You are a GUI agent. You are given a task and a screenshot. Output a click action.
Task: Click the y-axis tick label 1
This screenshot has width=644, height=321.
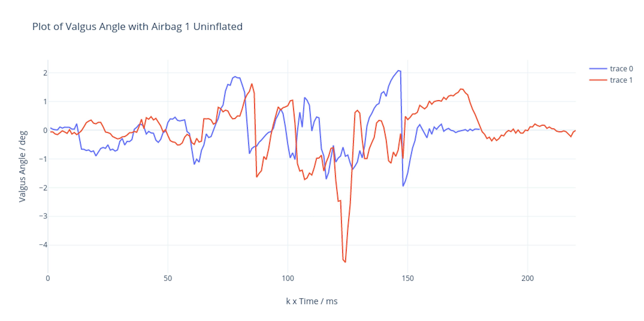pyautogui.click(x=45, y=102)
